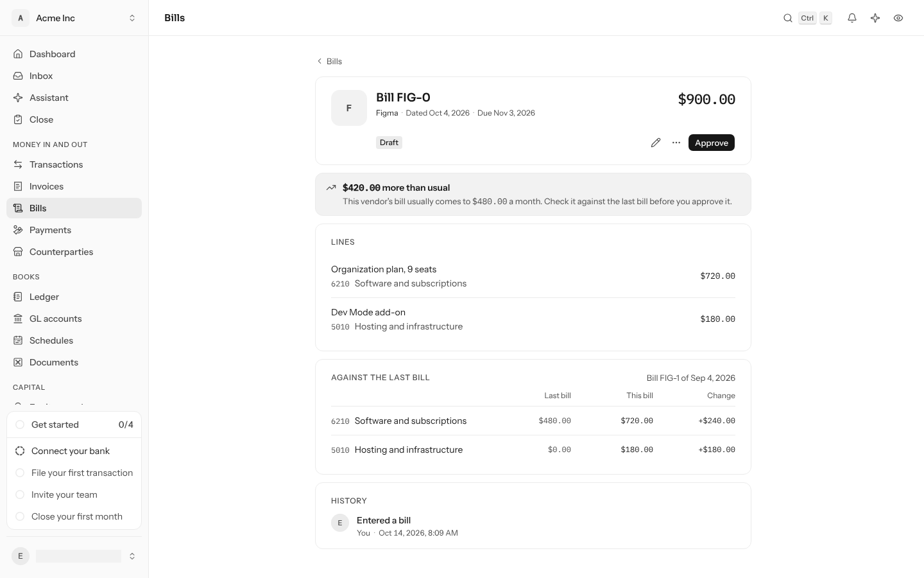924x578 pixels.
Task: Select Connect your bank step
Action: 74,451
